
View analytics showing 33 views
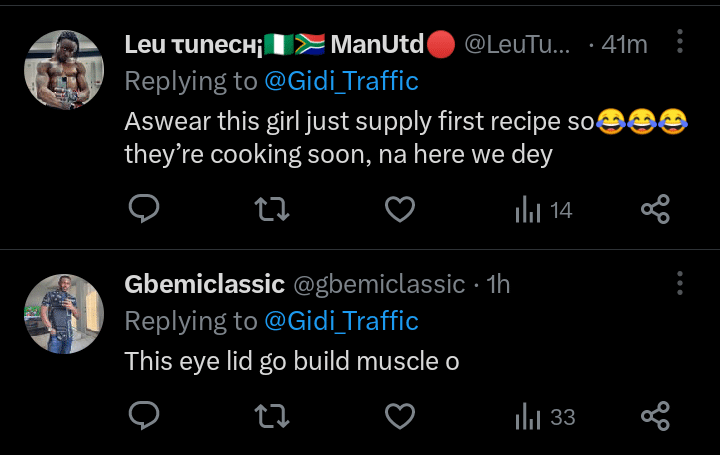543,417
